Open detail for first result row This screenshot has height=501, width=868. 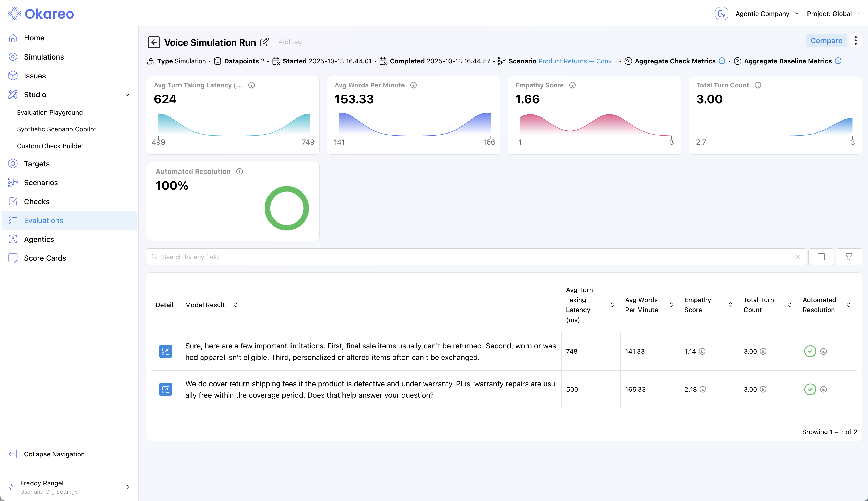tap(166, 351)
